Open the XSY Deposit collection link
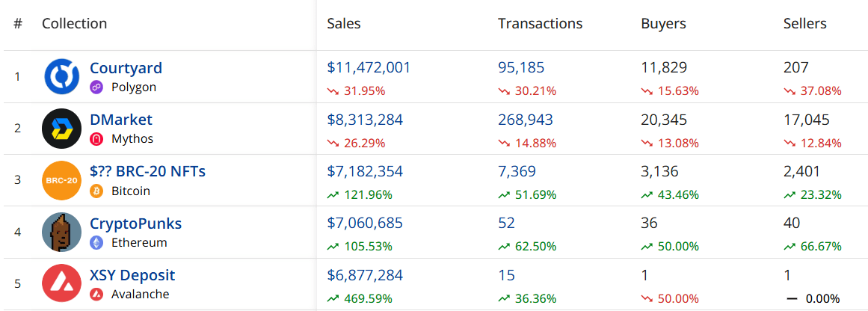This screenshot has width=868, height=311. point(132,275)
